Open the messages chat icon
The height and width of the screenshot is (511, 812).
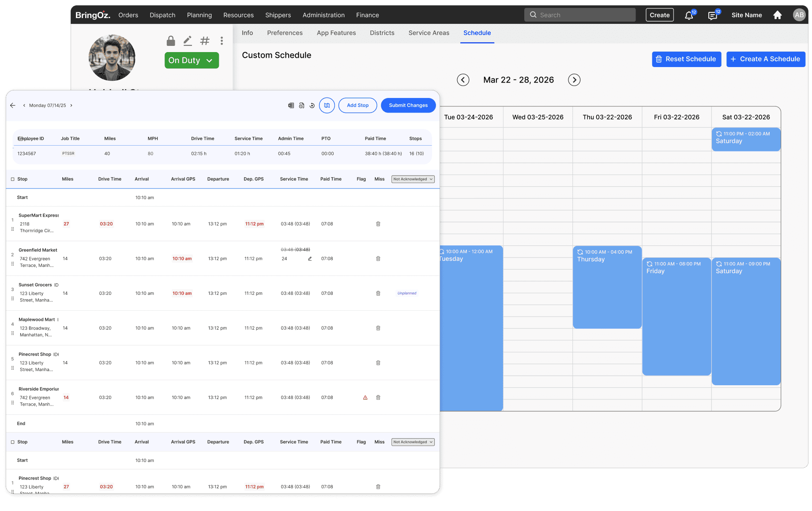[712, 15]
